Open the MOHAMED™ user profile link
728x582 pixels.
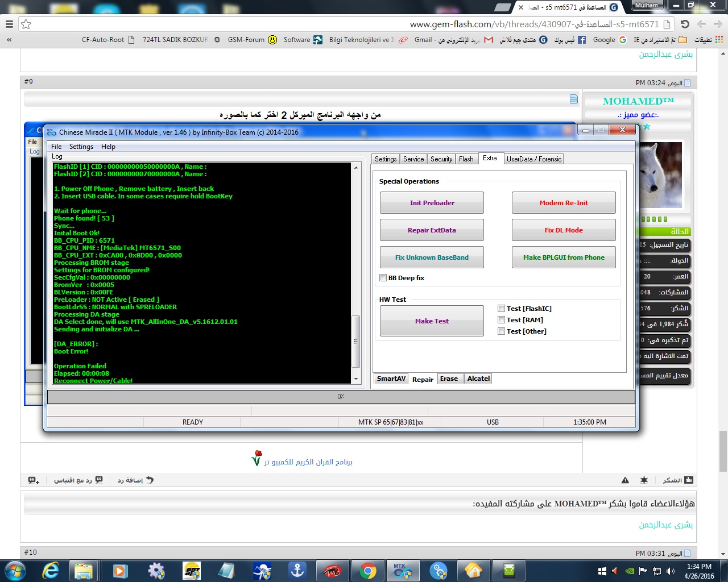[638, 101]
